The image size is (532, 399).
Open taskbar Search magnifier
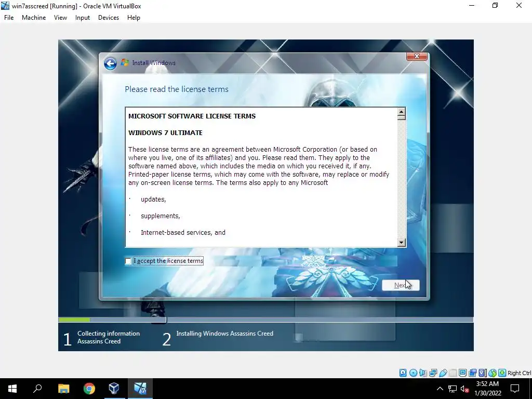point(37,389)
